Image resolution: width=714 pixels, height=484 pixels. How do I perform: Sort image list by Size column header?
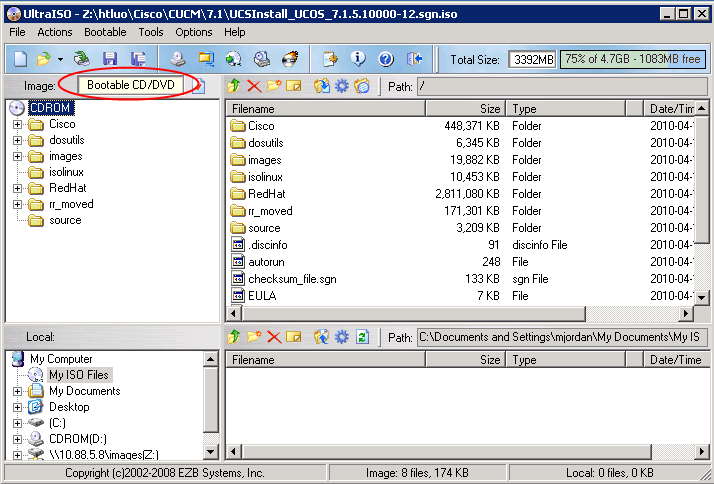pyautogui.click(x=466, y=109)
